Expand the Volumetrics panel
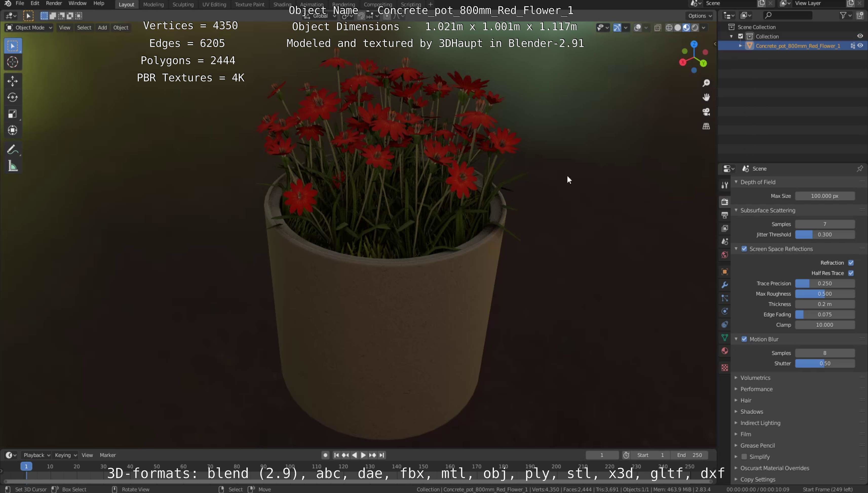868x493 pixels. click(736, 377)
